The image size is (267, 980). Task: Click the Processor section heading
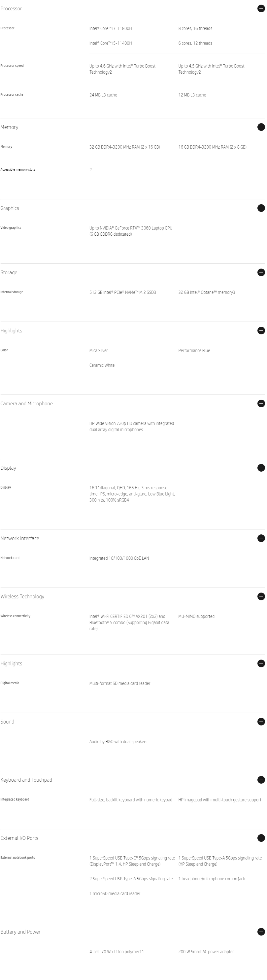pos(11,9)
